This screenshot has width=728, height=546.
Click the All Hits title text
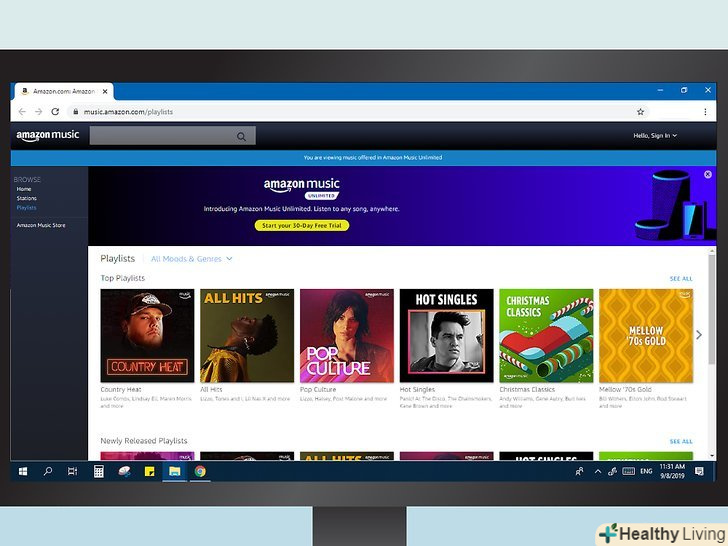[211, 390]
